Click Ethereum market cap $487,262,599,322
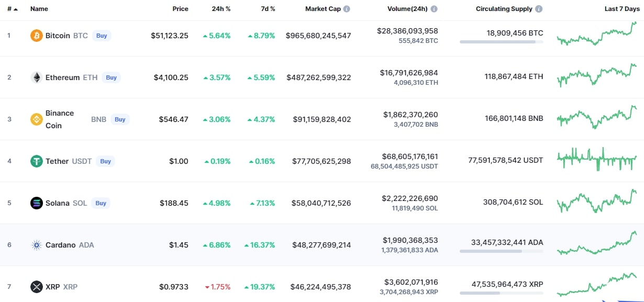The image size is (644, 302). 319,77
